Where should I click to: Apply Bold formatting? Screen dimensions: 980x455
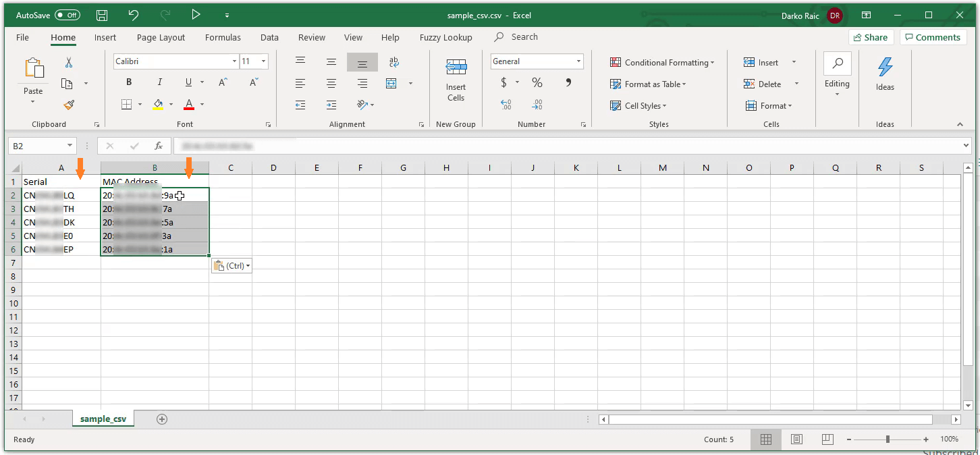pos(129,82)
